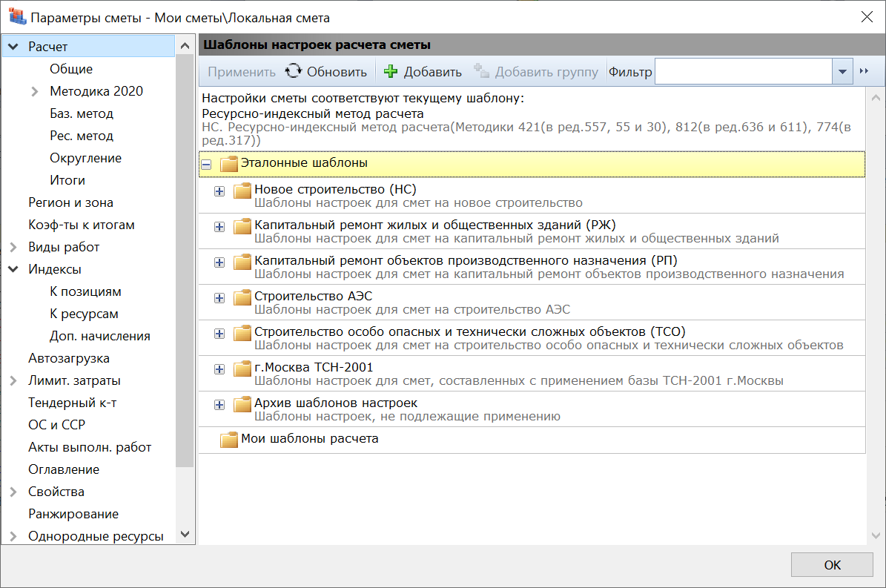886x588 pixels.
Task: Expand the Свойства tree node
Action: pos(13,492)
